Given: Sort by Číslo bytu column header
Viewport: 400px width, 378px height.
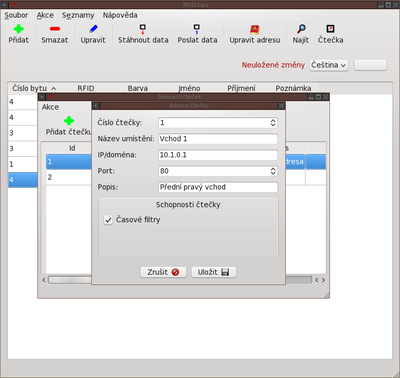Looking at the screenshot, I should [x=34, y=88].
